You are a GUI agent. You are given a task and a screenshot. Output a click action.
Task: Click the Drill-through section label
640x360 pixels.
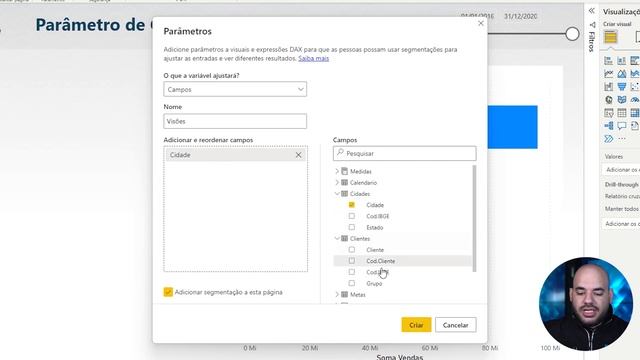[622, 184]
